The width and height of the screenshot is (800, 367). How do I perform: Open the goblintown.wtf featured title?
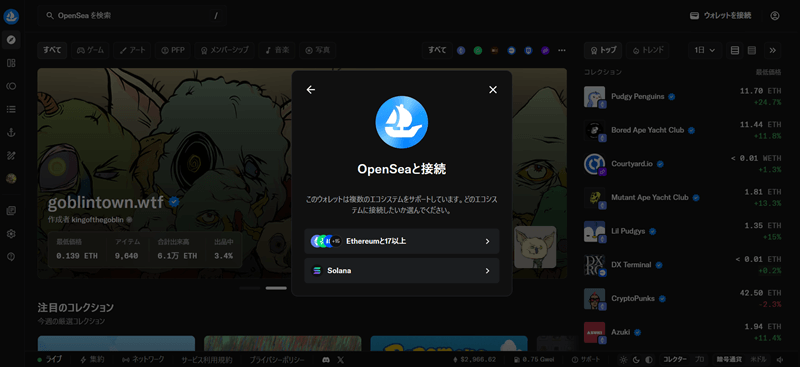[x=106, y=203]
